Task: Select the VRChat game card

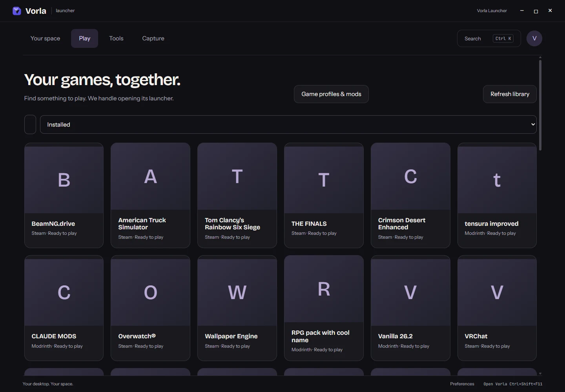Action: (497, 308)
